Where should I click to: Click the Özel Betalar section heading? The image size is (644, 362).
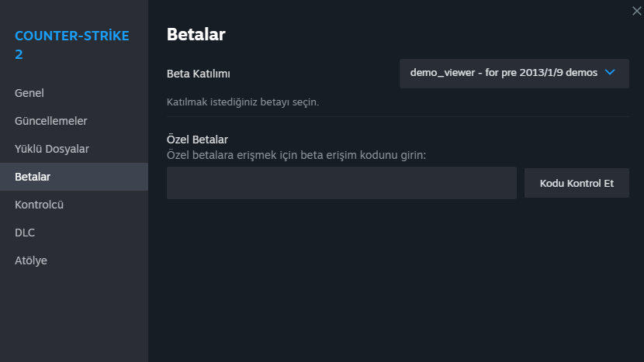tap(197, 140)
